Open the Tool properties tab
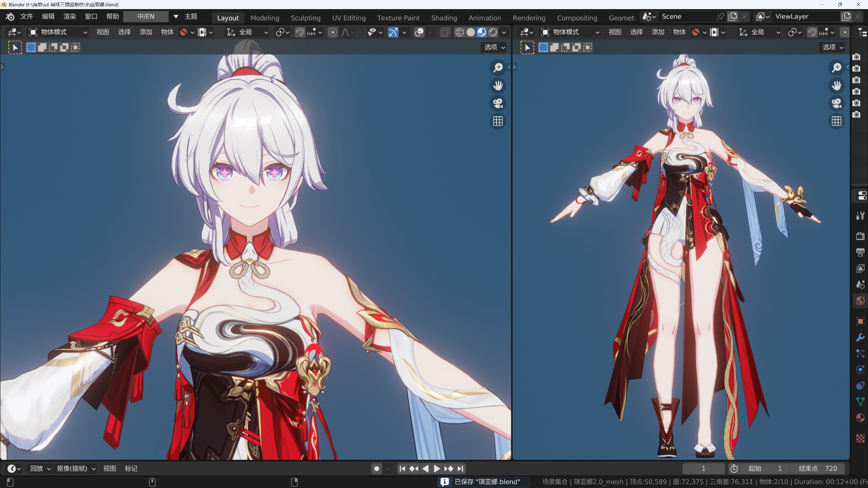The height and width of the screenshot is (488, 868). pos(860,216)
